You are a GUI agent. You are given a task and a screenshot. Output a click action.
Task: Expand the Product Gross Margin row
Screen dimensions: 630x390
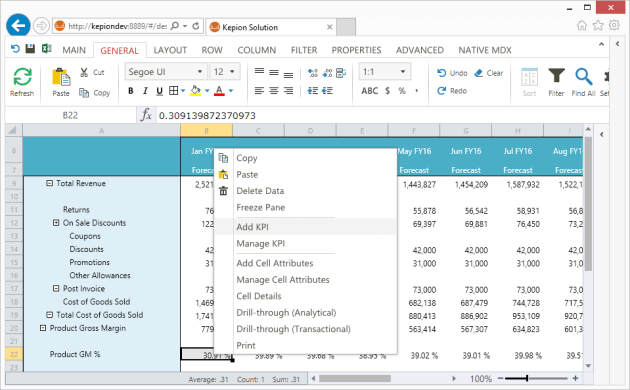pyautogui.click(x=43, y=328)
